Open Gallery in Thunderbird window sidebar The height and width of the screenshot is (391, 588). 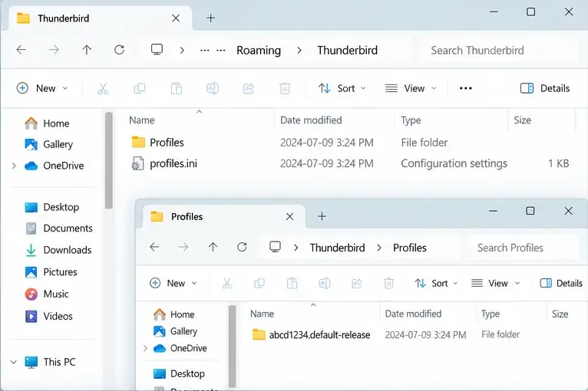pos(49,144)
